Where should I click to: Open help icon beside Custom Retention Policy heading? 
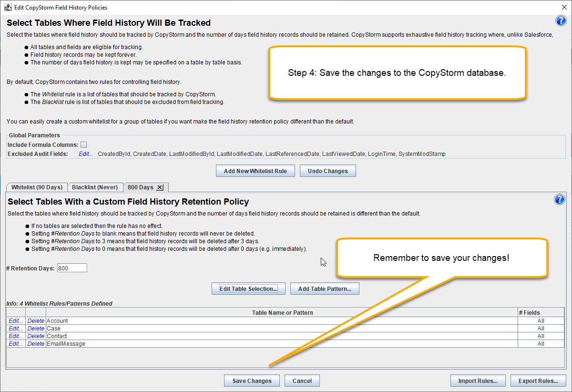559,199
